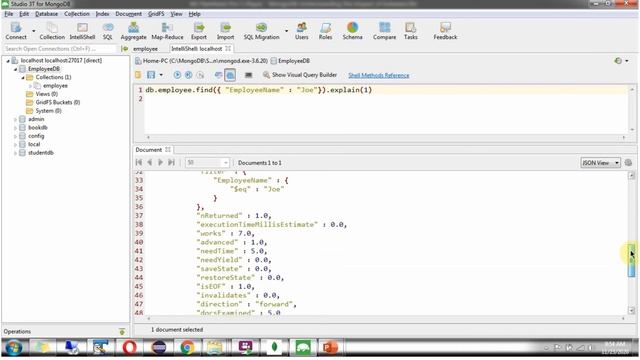The width and height of the screenshot is (640, 360).
Task: Click the Operations panel header
Action: (x=65, y=331)
